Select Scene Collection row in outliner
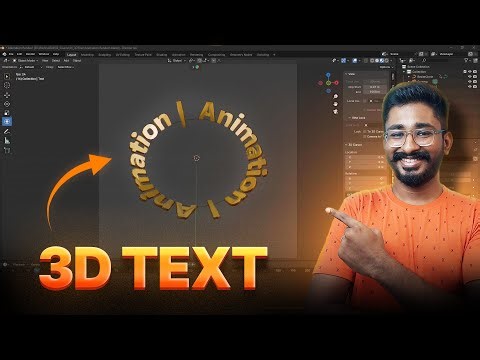The image size is (480, 360). click(417, 67)
